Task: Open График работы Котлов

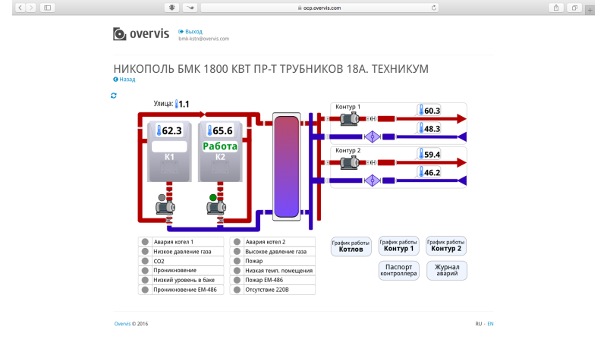Action: point(351,246)
